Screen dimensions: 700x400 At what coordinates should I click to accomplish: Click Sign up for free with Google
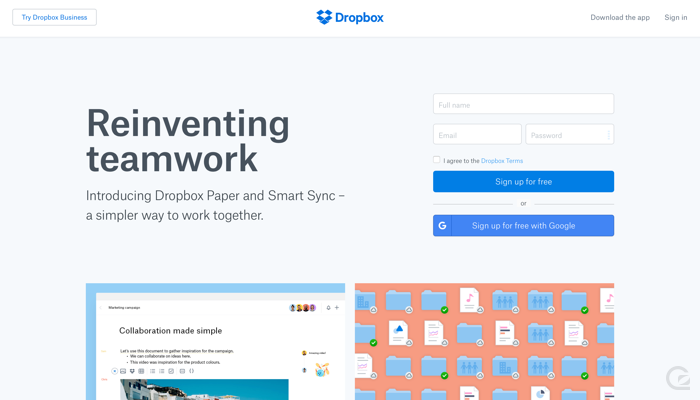523,226
